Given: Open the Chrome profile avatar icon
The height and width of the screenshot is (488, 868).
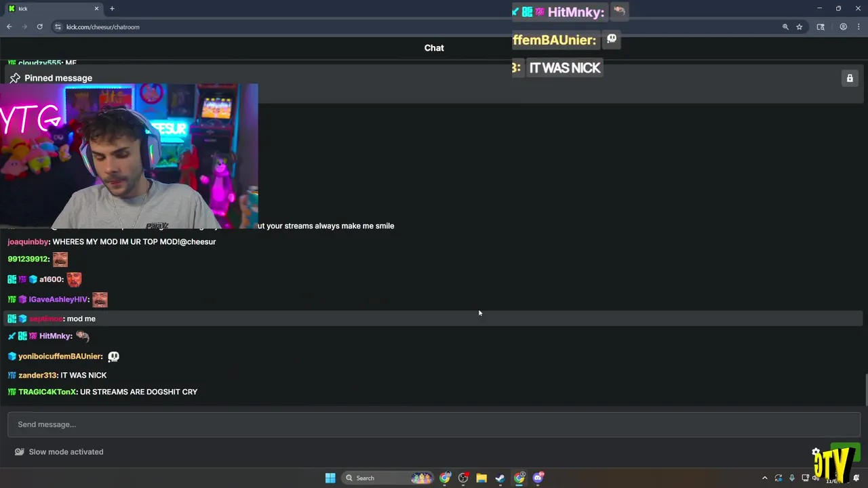Looking at the screenshot, I should click(844, 26).
